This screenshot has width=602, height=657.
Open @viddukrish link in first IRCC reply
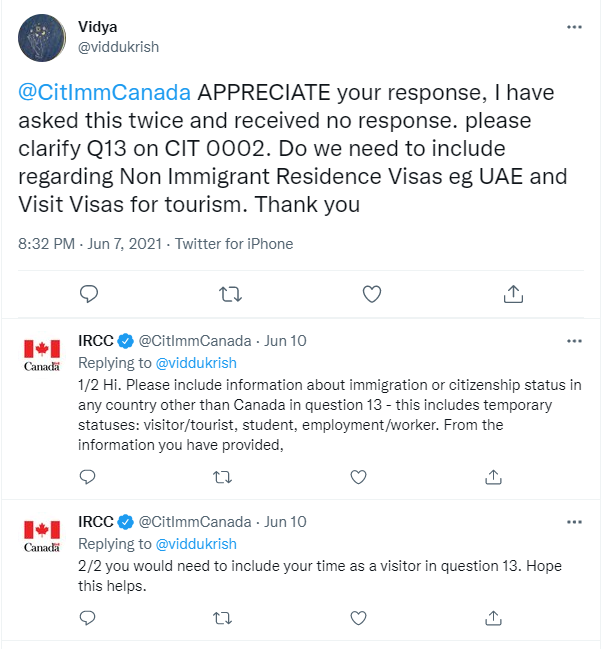pos(196,363)
